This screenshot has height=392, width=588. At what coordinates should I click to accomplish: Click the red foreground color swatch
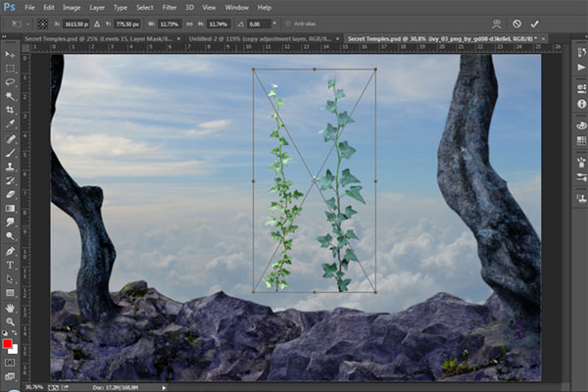[x=8, y=343]
